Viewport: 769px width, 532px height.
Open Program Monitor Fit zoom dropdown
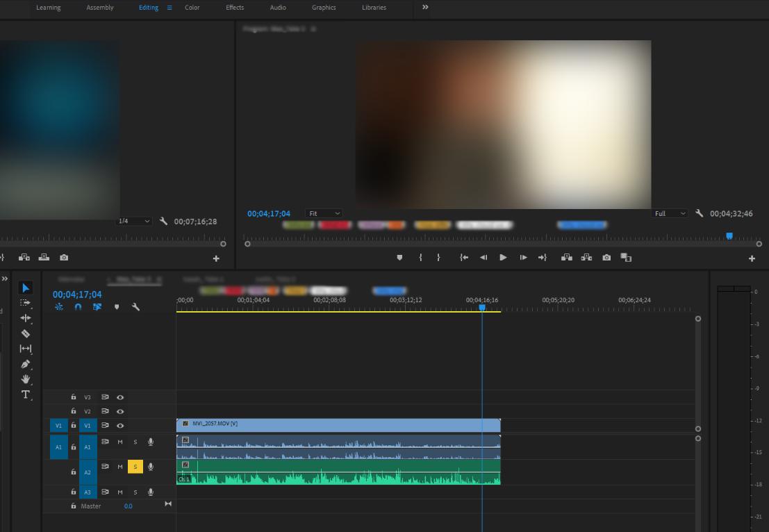[x=324, y=213]
